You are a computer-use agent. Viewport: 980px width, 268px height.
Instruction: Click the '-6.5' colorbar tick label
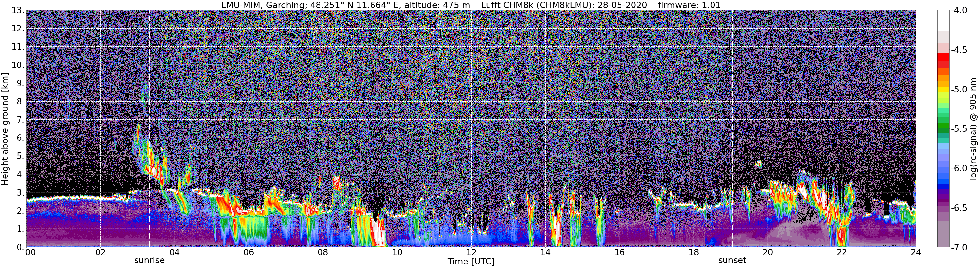click(x=959, y=208)
